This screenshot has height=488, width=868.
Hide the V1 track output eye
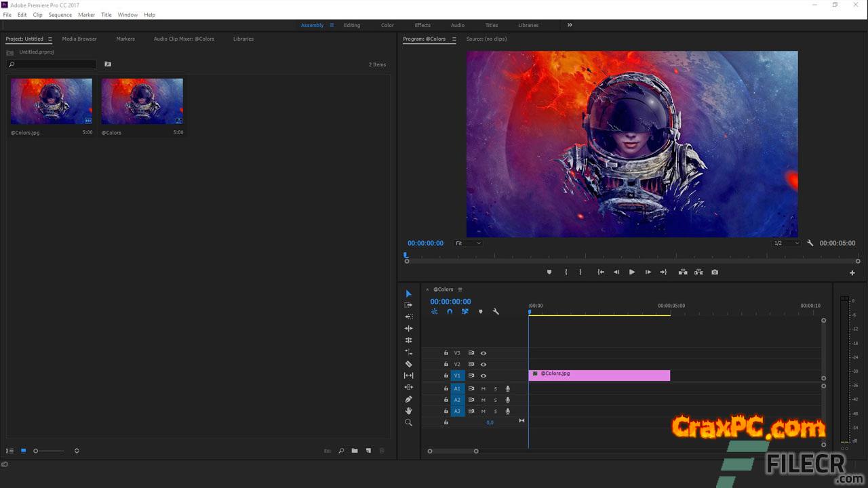484,375
